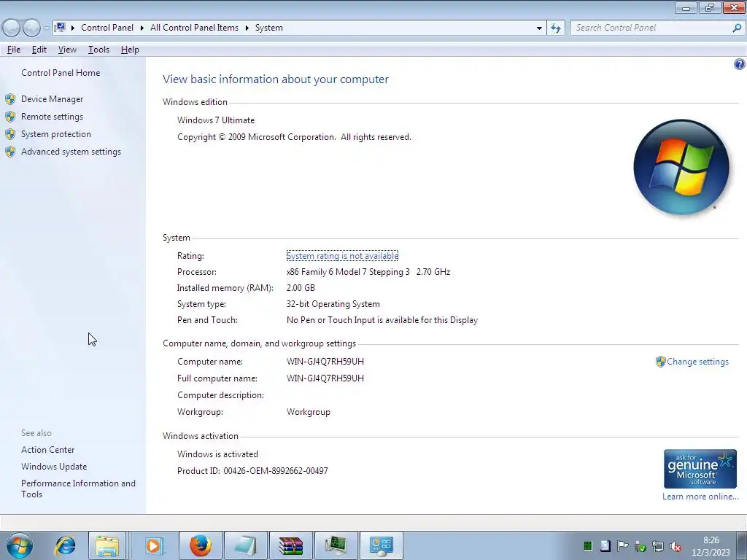747x560 pixels.
Task: Open the Tools menu
Action: (98, 50)
